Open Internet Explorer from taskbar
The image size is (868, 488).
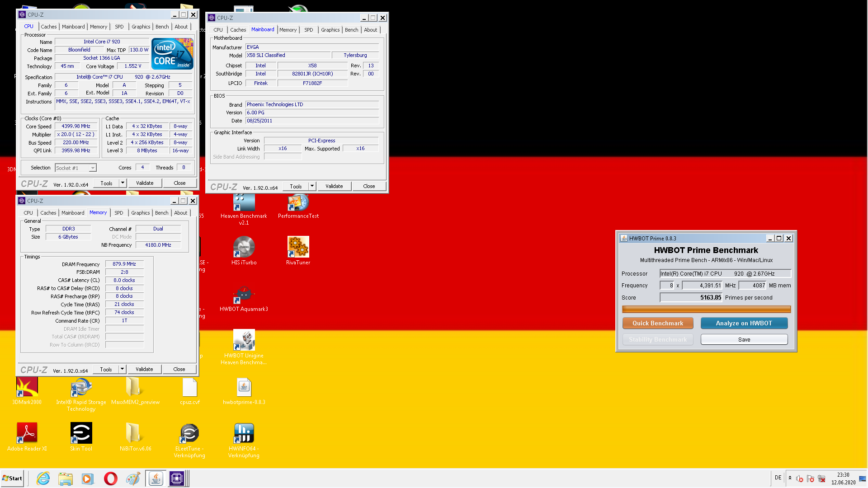[x=43, y=479]
